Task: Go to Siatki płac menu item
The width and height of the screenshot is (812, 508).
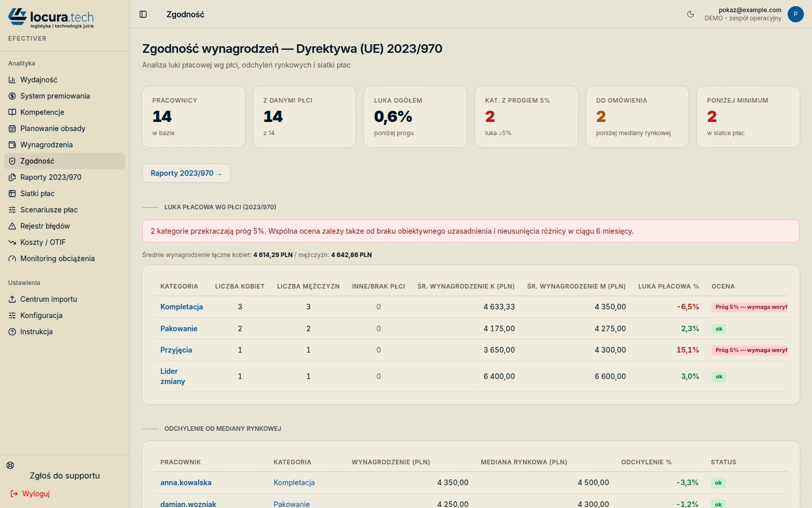Action: coord(64,194)
